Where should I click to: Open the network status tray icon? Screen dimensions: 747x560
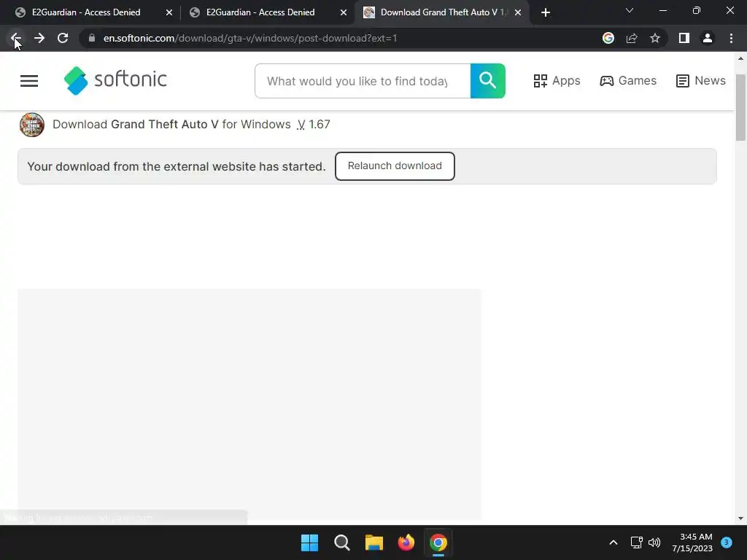[636, 542]
